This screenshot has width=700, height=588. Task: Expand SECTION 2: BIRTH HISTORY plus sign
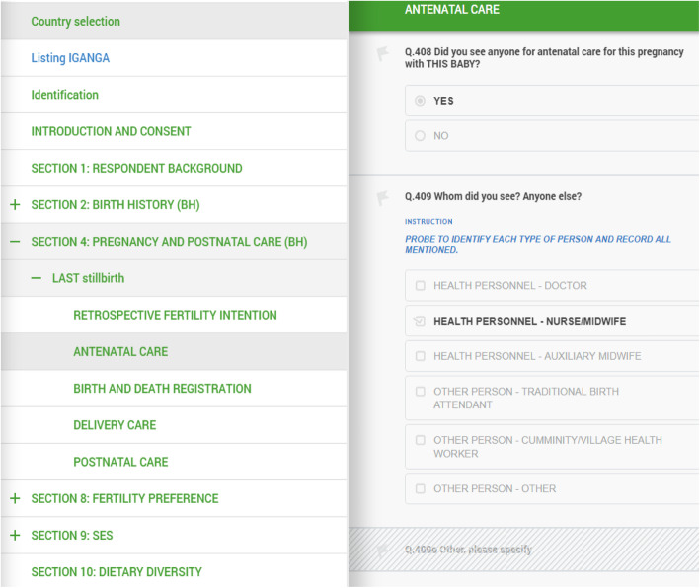click(x=15, y=205)
